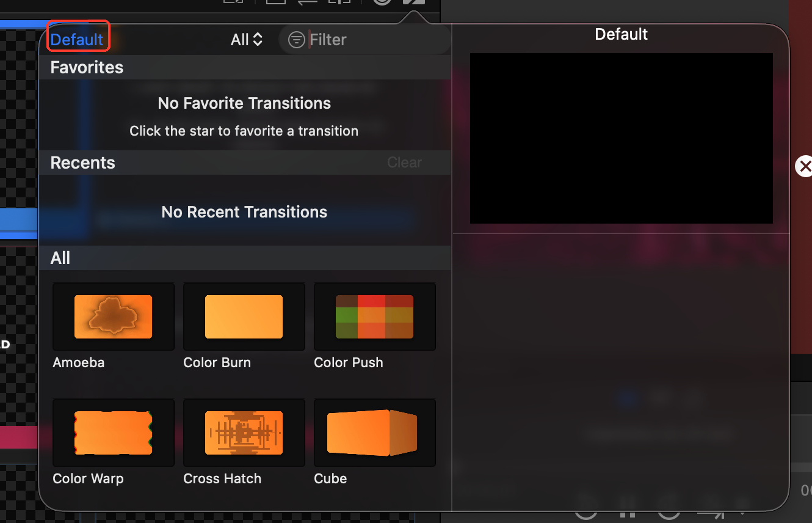Click the All section header
812x523 pixels.
pos(245,258)
